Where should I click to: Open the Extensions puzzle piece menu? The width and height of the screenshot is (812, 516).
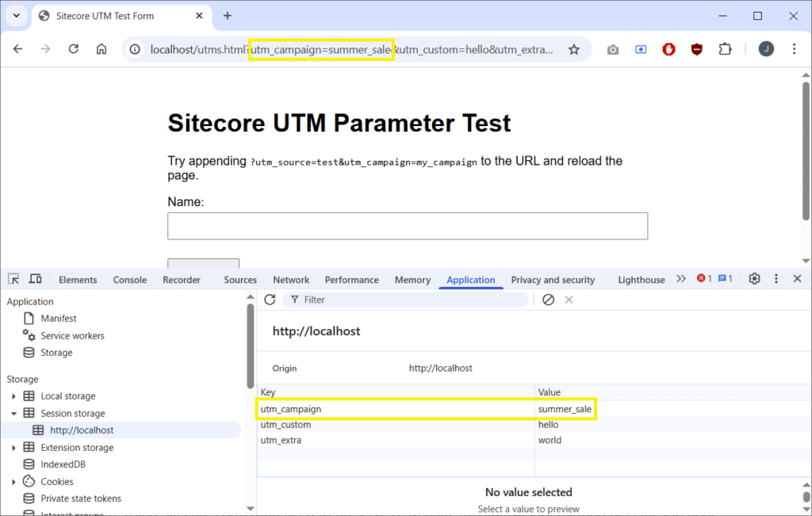click(x=725, y=50)
